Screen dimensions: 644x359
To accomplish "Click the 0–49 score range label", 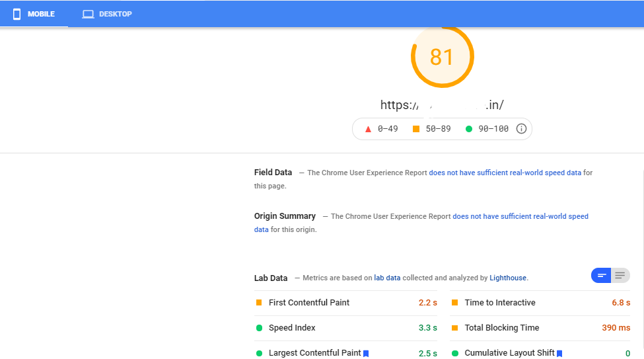I will [388, 129].
